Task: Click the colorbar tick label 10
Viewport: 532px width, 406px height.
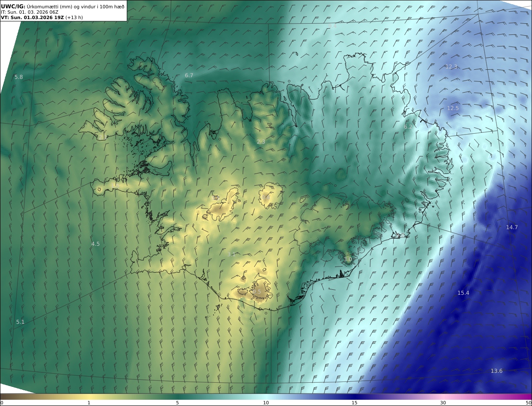Action: coord(266,403)
